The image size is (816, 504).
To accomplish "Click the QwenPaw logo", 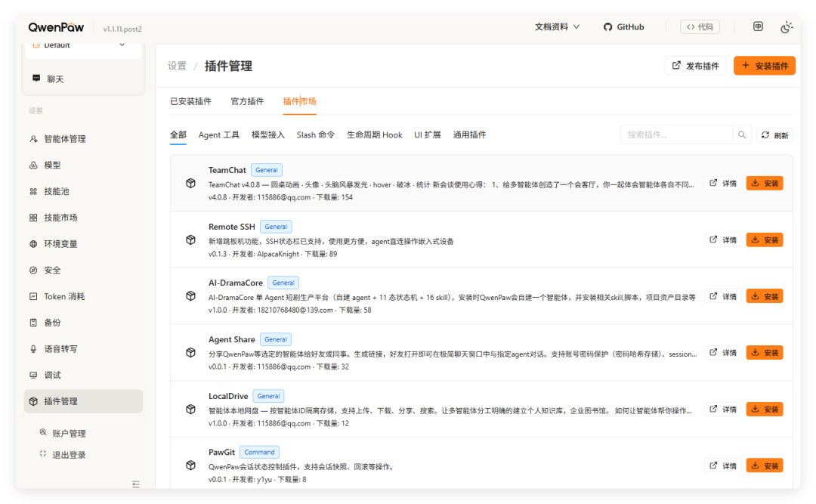I will click(x=56, y=27).
